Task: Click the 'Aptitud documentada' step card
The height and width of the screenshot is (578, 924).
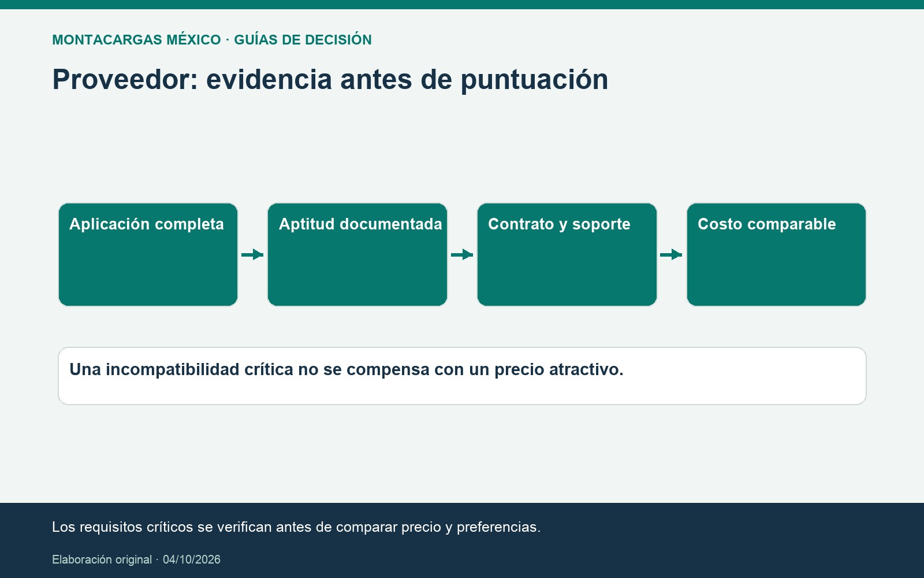Action: click(x=357, y=254)
